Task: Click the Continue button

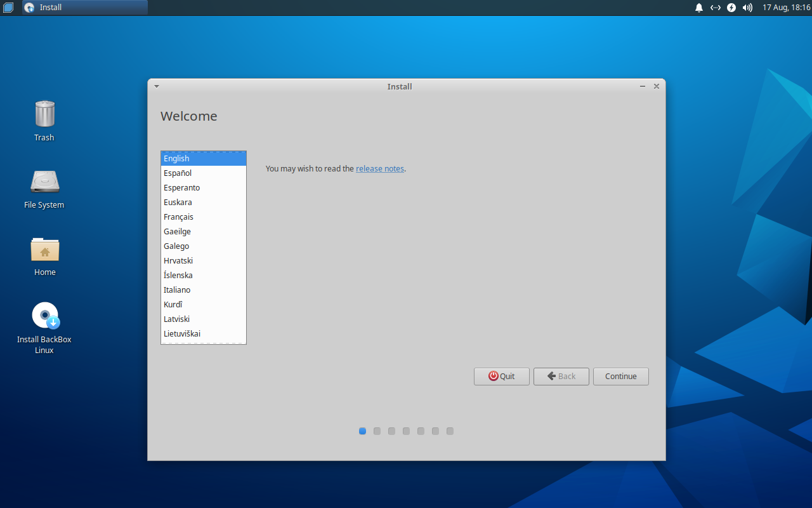Action: point(621,377)
